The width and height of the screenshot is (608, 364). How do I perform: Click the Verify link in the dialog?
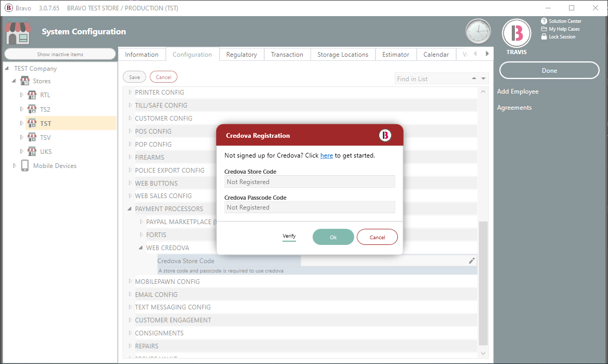tap(289, 236)
